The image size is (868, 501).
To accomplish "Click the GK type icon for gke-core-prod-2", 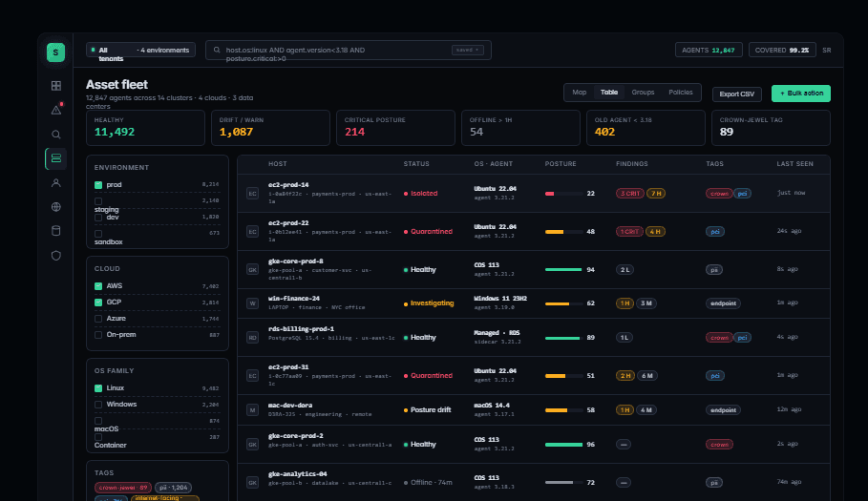I will 252,445.
